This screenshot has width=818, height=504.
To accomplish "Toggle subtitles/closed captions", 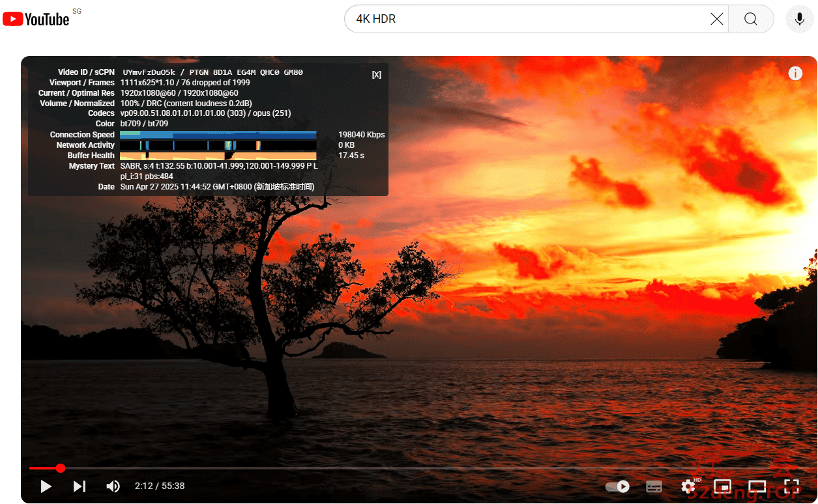I will point(654,486).
